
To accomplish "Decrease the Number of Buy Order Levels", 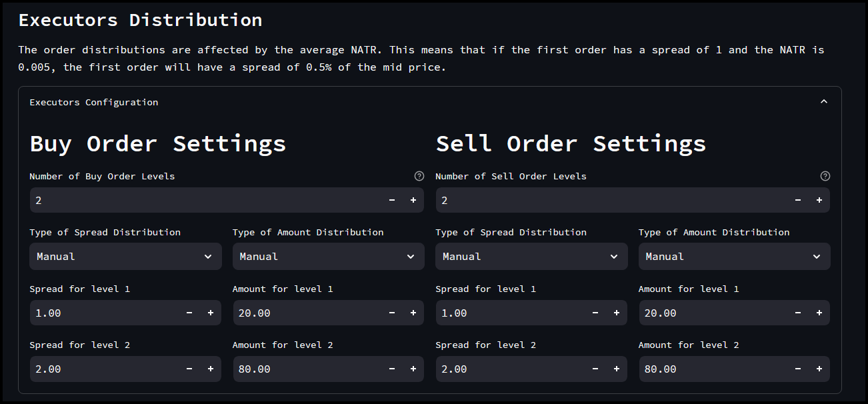I will tap(392, 200).
